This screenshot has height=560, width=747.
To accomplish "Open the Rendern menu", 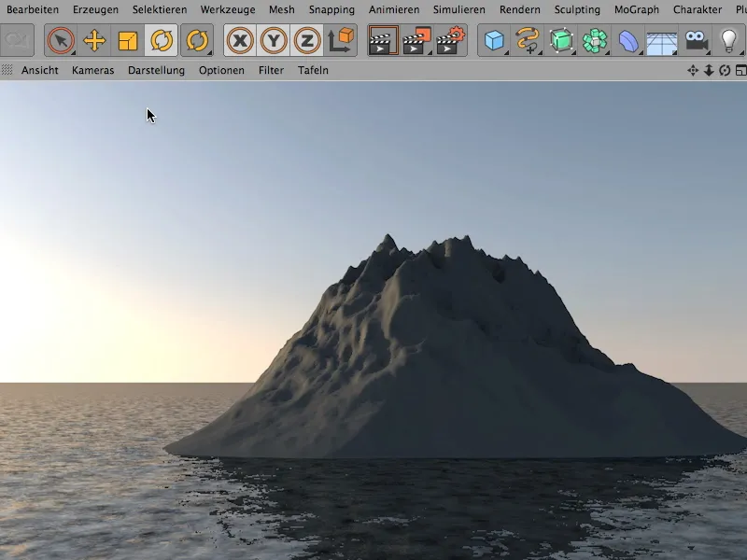I will pyautogui.click(x=520, y=9).
